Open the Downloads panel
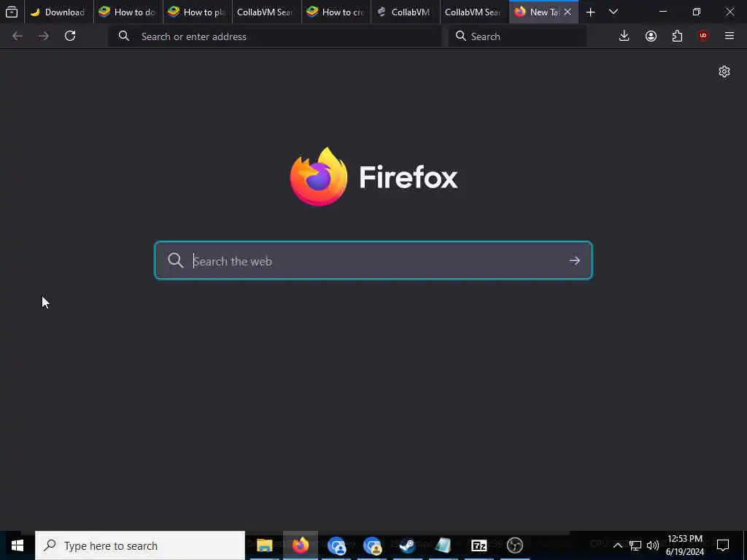 click(x=624, y=36)
